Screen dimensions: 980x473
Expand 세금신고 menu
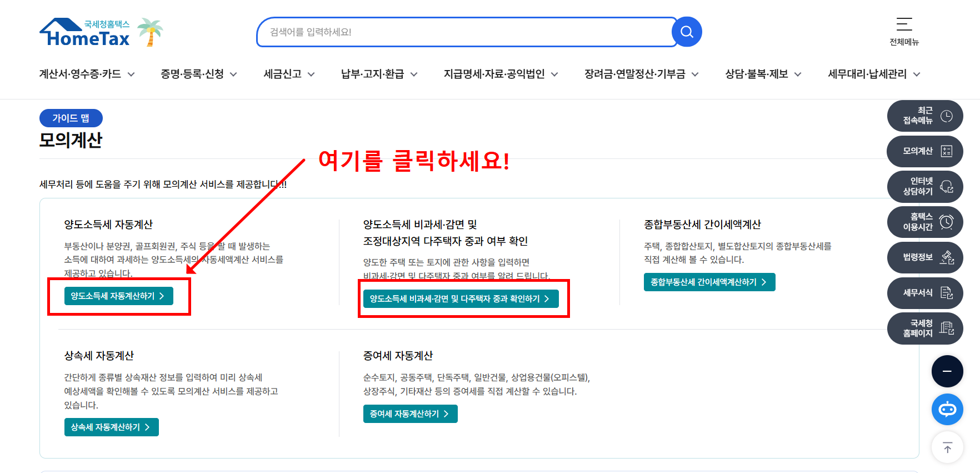[x=289, y=74]
